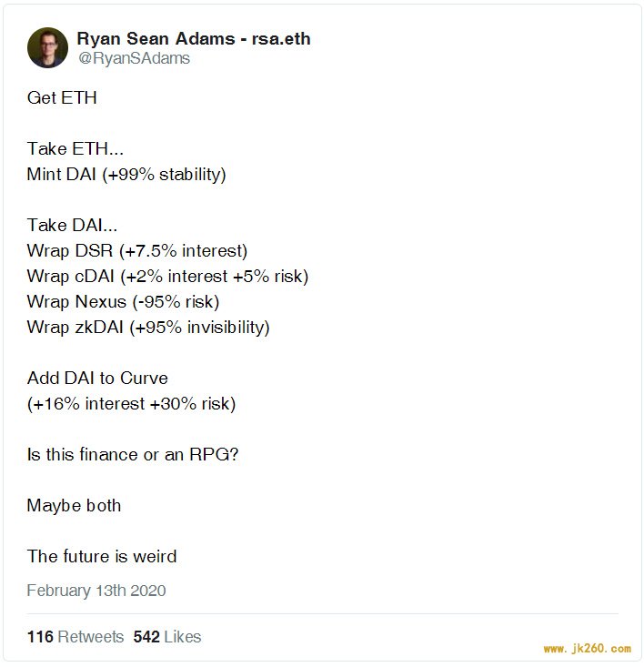The width and height of the screenshot is (644, 667).
Task: View the 542 Likes list
Action: 167,637
